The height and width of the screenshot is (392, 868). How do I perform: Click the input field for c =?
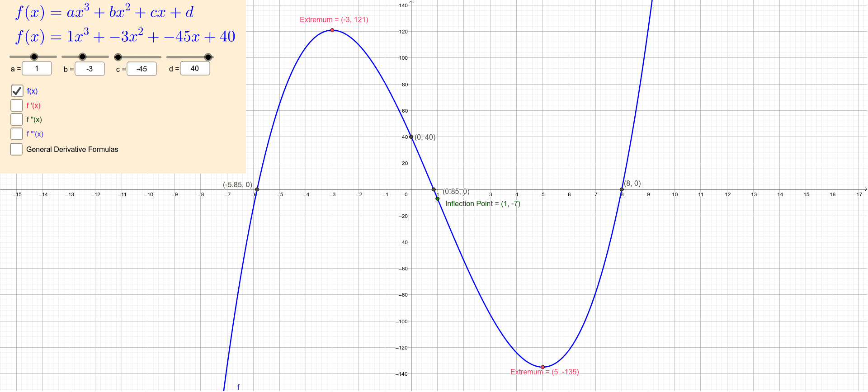coord(142,69)
